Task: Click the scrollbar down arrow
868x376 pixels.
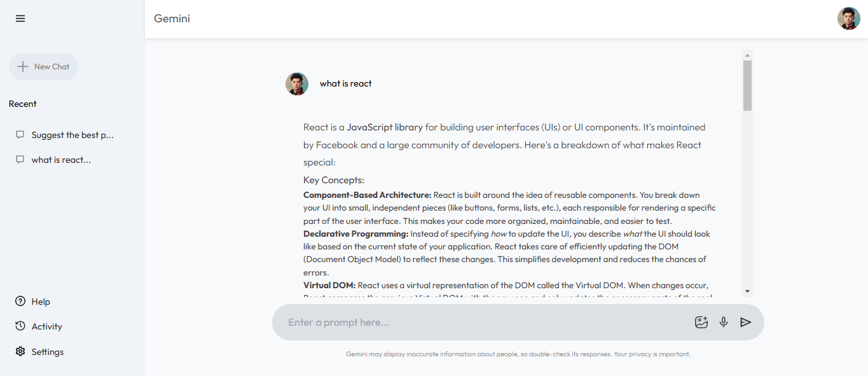Action: pos(748,291)
